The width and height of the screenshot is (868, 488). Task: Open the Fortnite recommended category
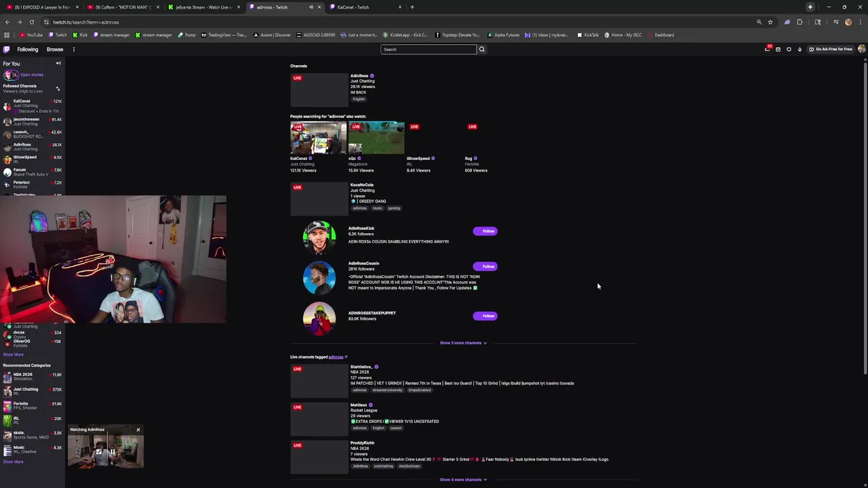[33, 405]
